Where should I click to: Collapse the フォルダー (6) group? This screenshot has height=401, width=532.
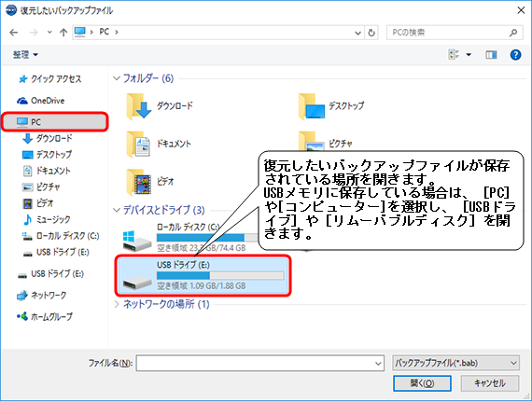pos(117,78)
